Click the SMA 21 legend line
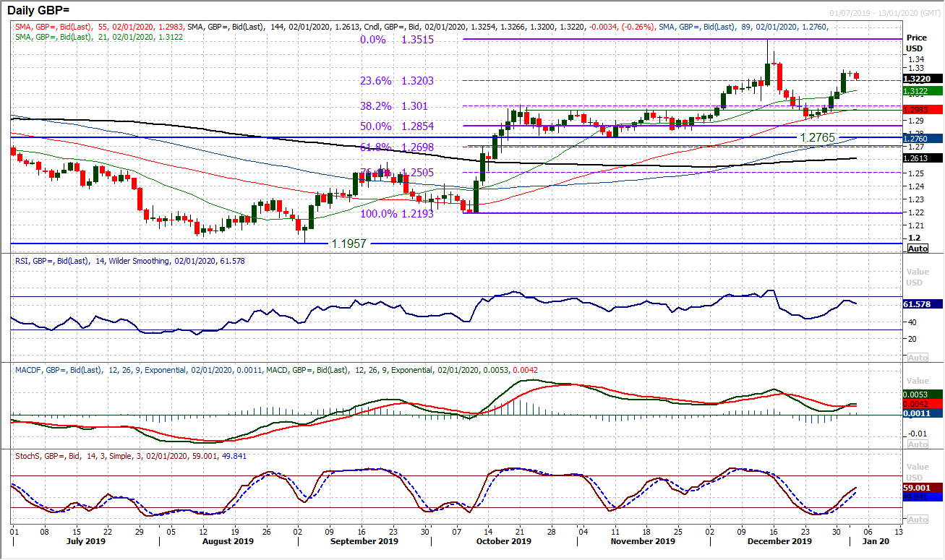This screenshot has width=945, height=560. [x=98, y=36]
